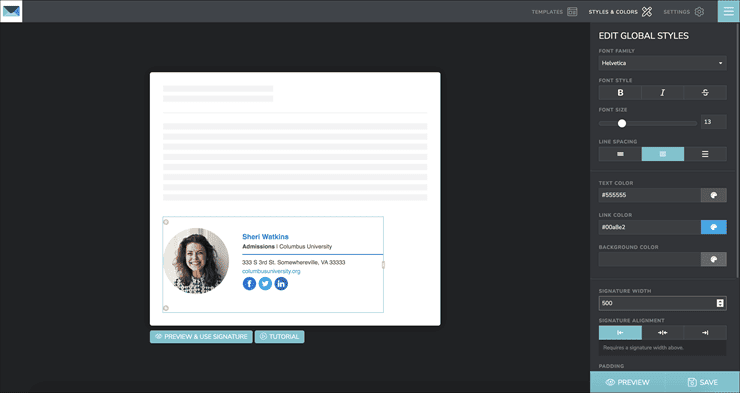Toggle bold font style
The height and width of the screenshot is (393, 740).
click(620, 92)
